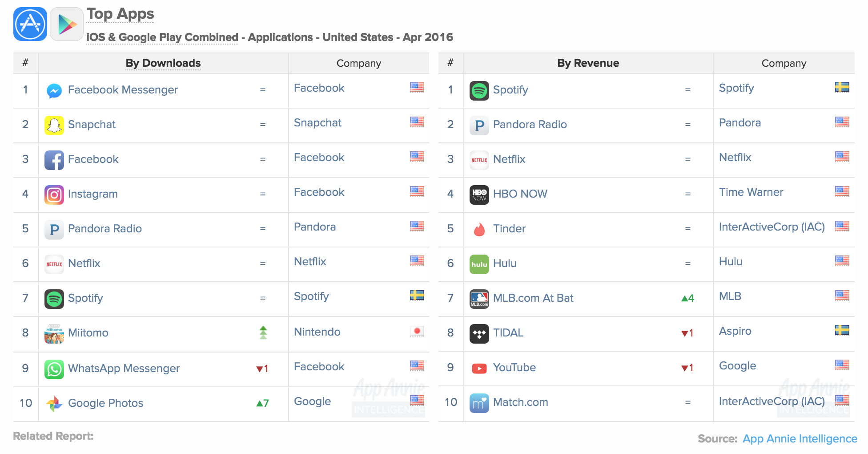
Task: Click the Hulu green app icon
Action: click(479, 264)
